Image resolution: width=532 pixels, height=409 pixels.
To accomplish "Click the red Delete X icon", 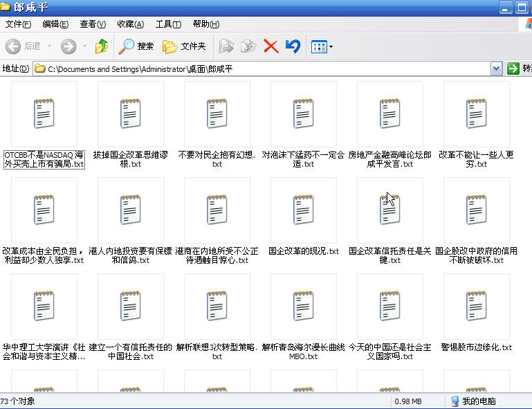I will (270, 46).
